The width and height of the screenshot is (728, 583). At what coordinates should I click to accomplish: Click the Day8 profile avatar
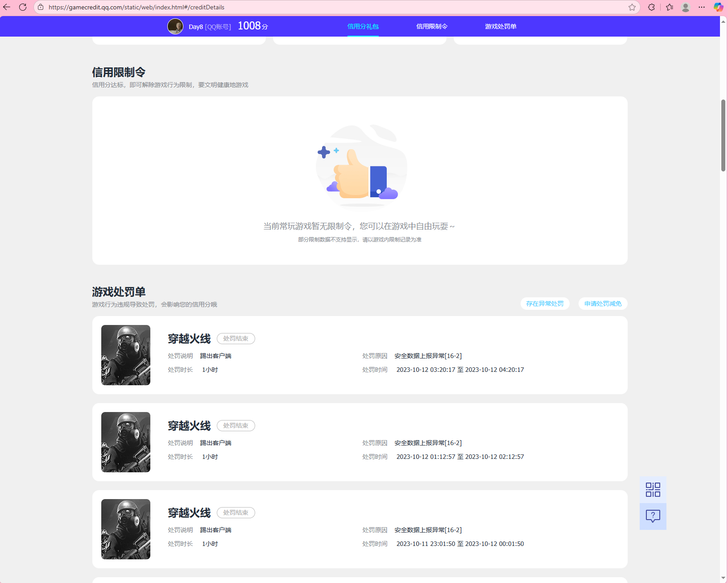[x=175, y=26]
